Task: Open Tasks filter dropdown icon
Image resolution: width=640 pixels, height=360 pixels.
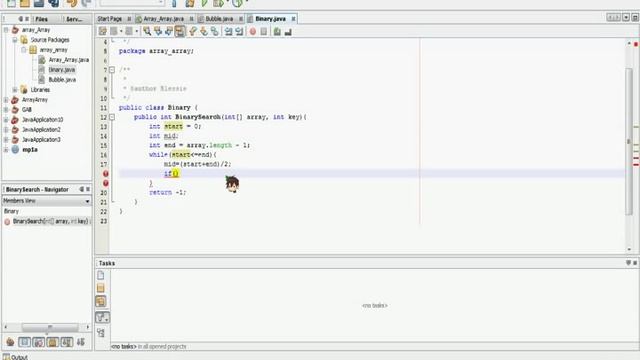Action: 102,317
